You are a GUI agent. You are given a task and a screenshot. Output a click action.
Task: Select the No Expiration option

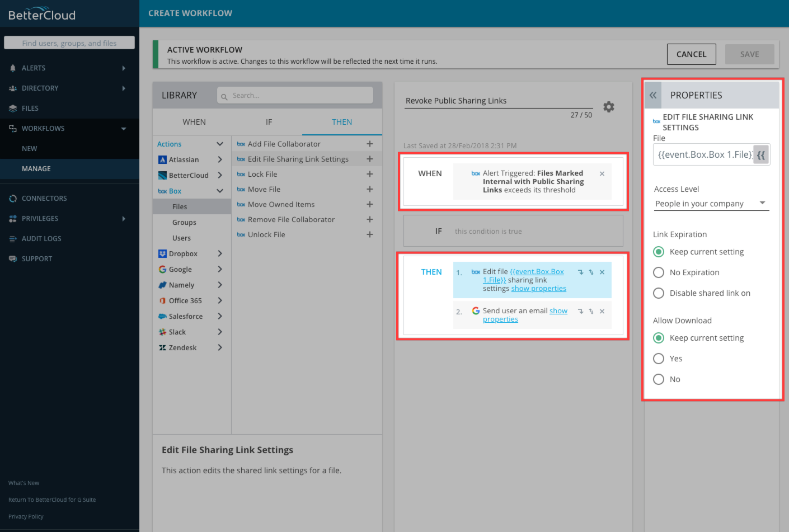click(x=659, y=272)
